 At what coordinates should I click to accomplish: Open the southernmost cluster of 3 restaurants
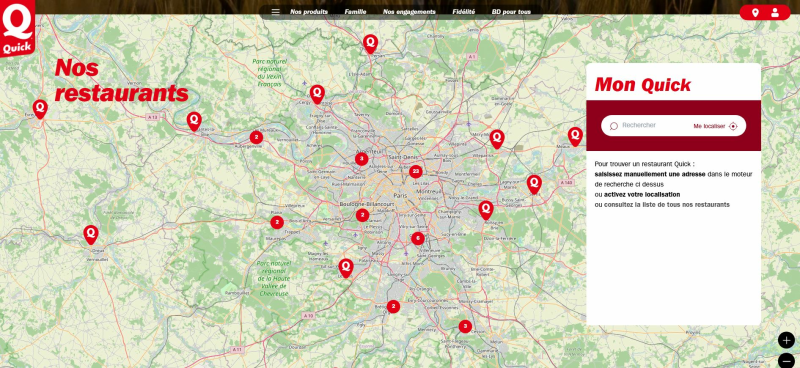click(x=465, y=326)
